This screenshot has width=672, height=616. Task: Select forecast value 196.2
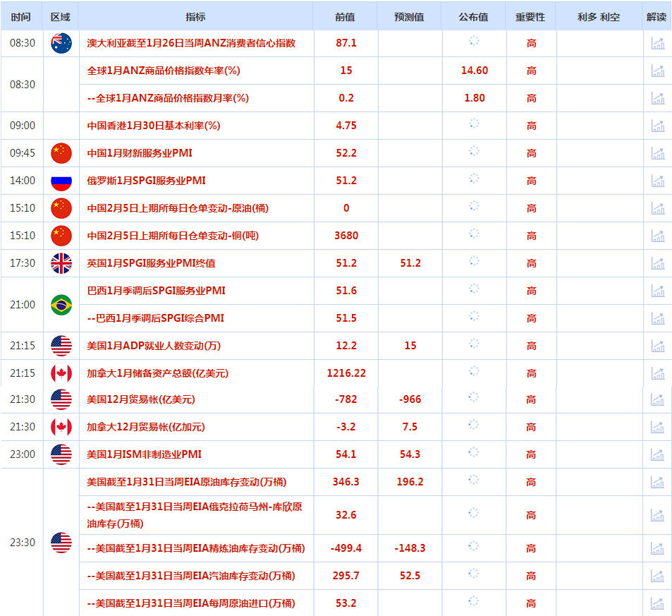tap(410, 482)
